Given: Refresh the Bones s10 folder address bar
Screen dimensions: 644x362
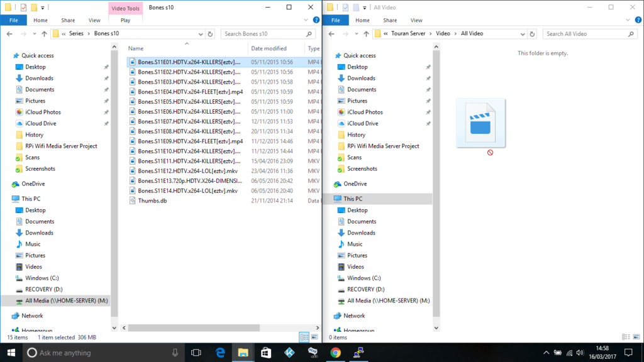Looking at the screenshot, I should [x=210, y=34].
